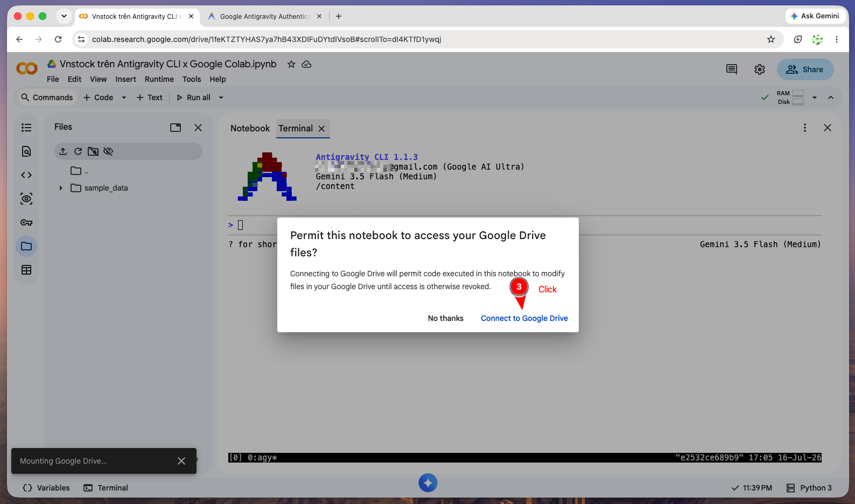Open Variables panel in status bar
Viewport: 855px width, 504px height.
click(46, 488)
